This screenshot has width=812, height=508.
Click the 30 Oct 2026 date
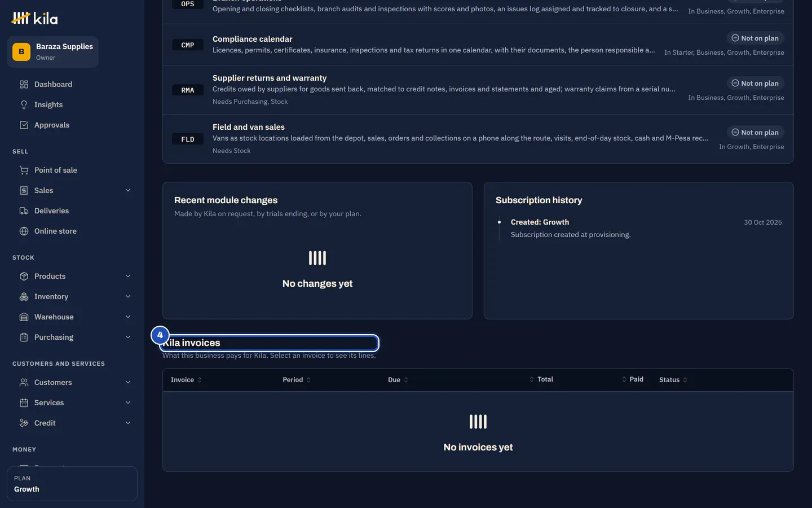[763, 222]
